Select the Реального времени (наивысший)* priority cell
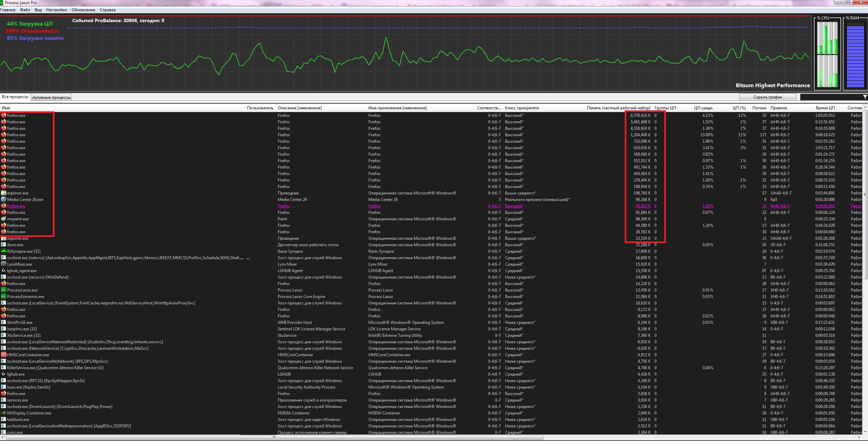The width and height of the screenshot is (868, 441). click(537, 200)
